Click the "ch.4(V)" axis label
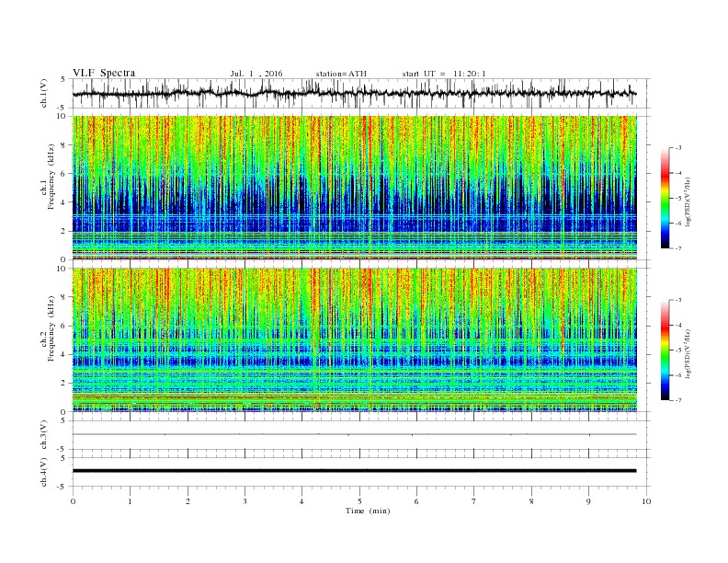Viewport: 728px width, 563px height. click(44, 472)
